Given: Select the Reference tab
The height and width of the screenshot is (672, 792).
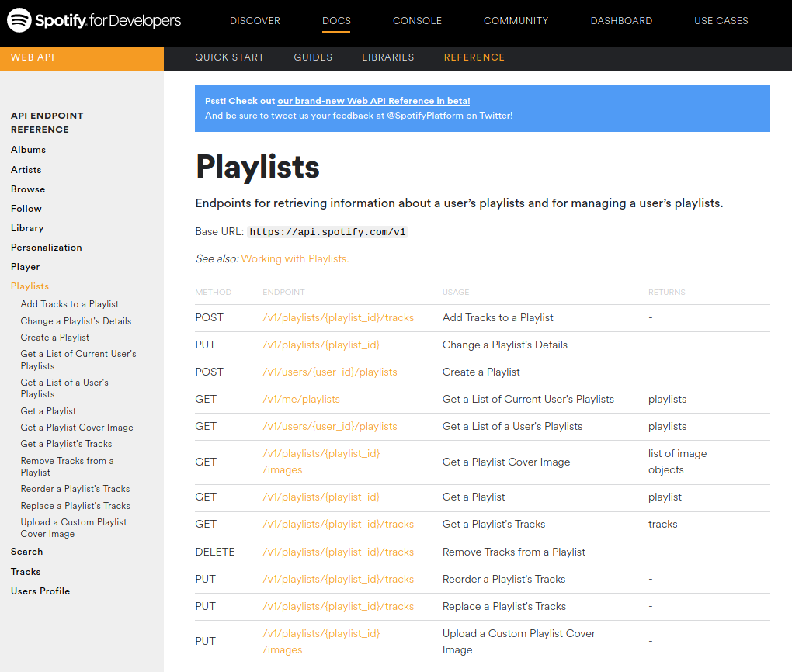Looking at the screenshot, I should coord(474,57).
